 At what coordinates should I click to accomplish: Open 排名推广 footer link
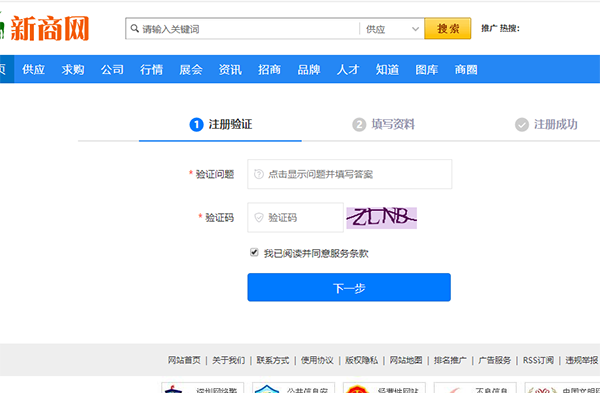[x=450, y=360]
